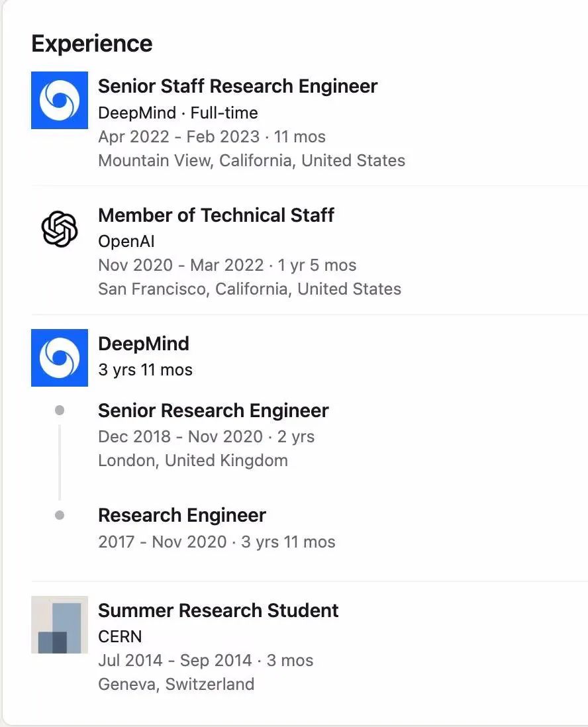Select the Mountain View, California location text

(252, 161)
